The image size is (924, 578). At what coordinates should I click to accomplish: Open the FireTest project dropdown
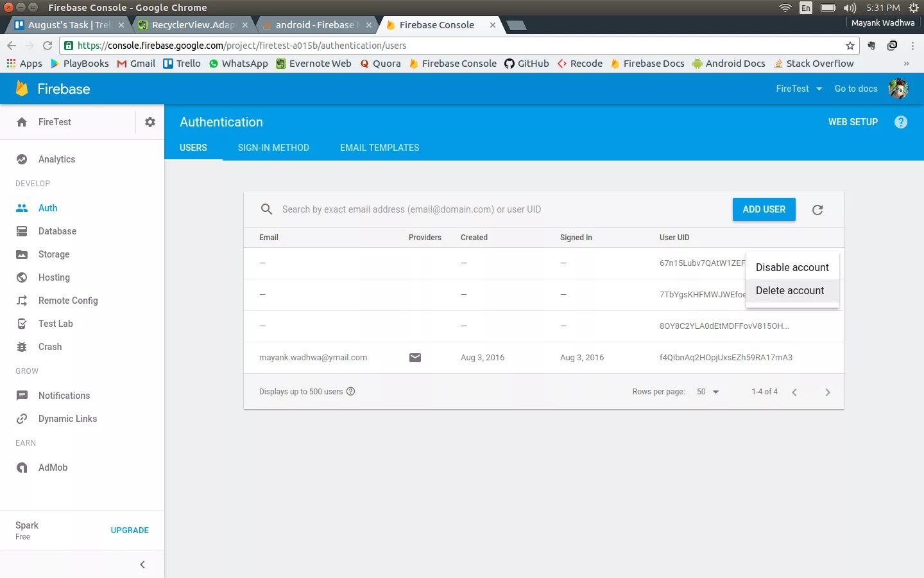[x=799, y=89]
